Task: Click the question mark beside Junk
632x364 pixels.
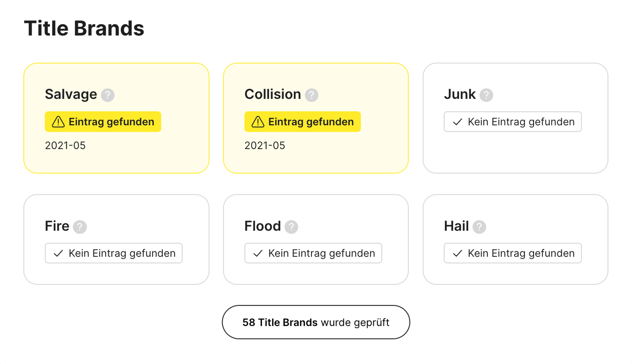Action: click(486, 95)
